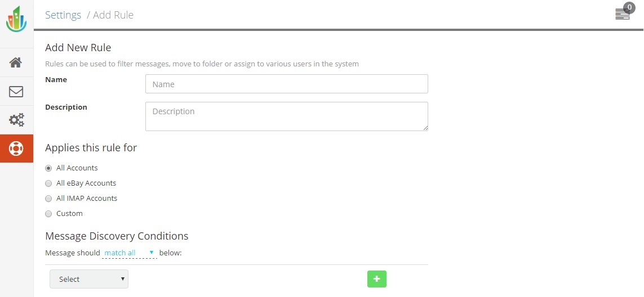Go to Settings breadcrumb link
The image size is (644, 297).
coord(63,15)
